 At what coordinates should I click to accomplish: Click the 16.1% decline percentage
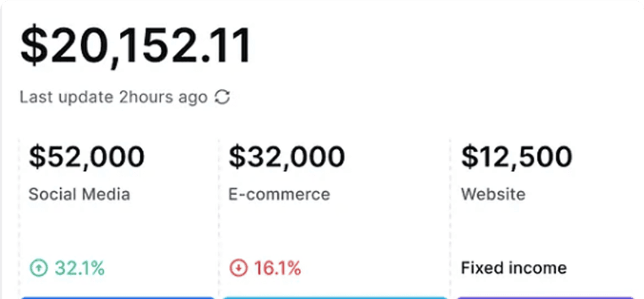[x=277, y=269]
